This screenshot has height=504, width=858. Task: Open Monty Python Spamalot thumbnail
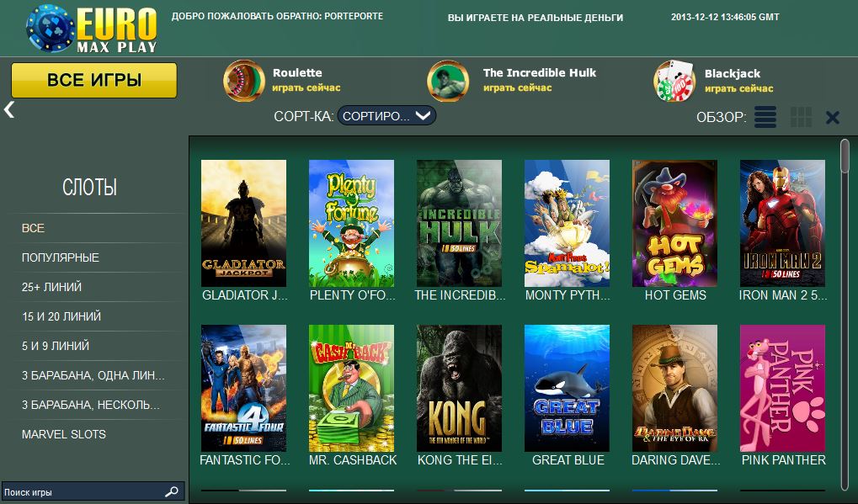[x=567, y=223]
